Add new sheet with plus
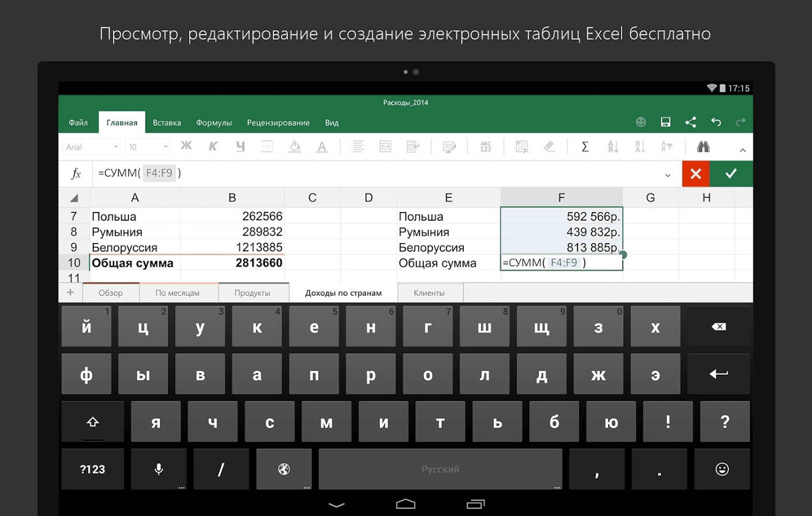This screenshot has height=516, width=812. point(71,292)
